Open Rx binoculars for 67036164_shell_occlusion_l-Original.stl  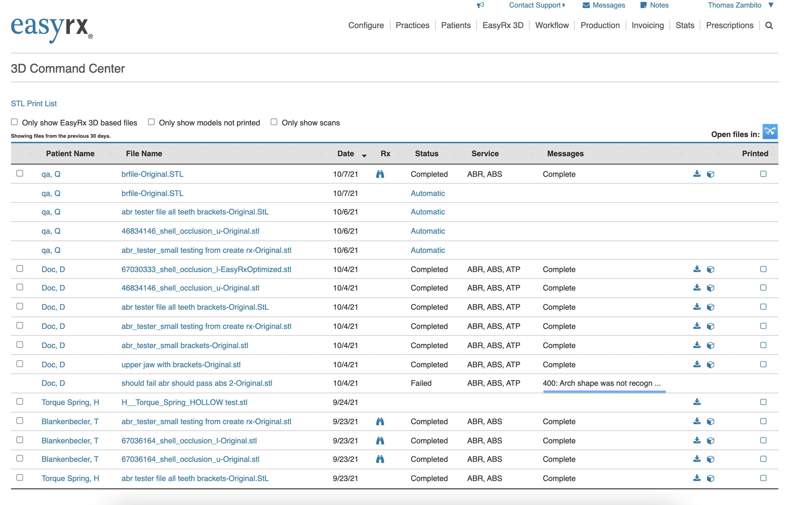pos(380,441)
